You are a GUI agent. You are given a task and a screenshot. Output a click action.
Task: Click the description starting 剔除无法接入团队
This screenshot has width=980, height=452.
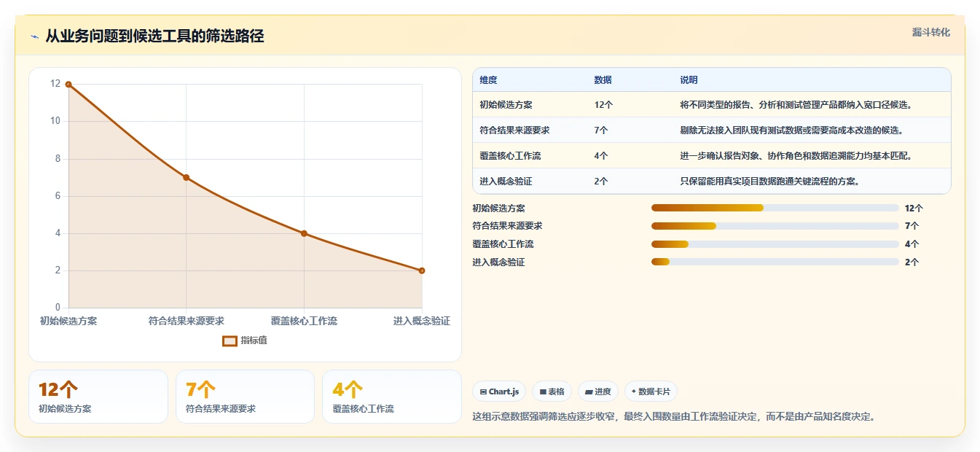click(x=791, y=130)
